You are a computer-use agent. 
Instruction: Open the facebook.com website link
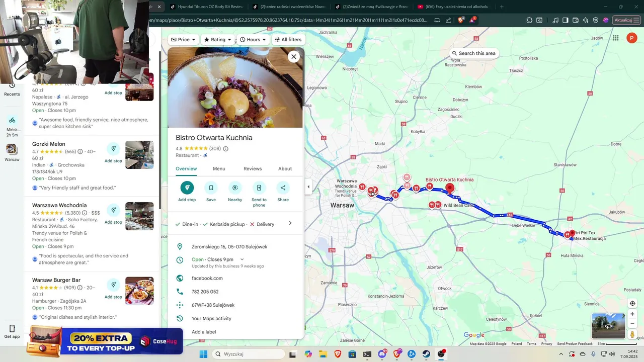pos(207,278)
